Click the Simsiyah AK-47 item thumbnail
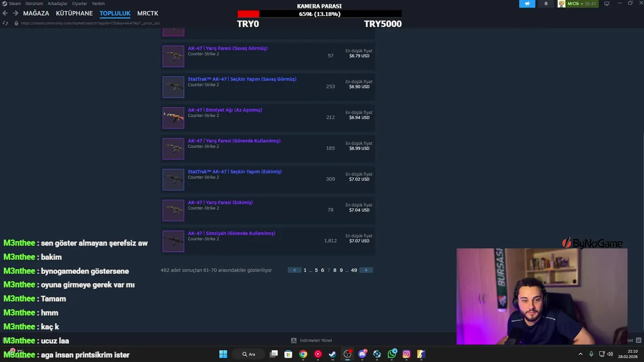This screenshot has width=644, height=362. [173, 241]
